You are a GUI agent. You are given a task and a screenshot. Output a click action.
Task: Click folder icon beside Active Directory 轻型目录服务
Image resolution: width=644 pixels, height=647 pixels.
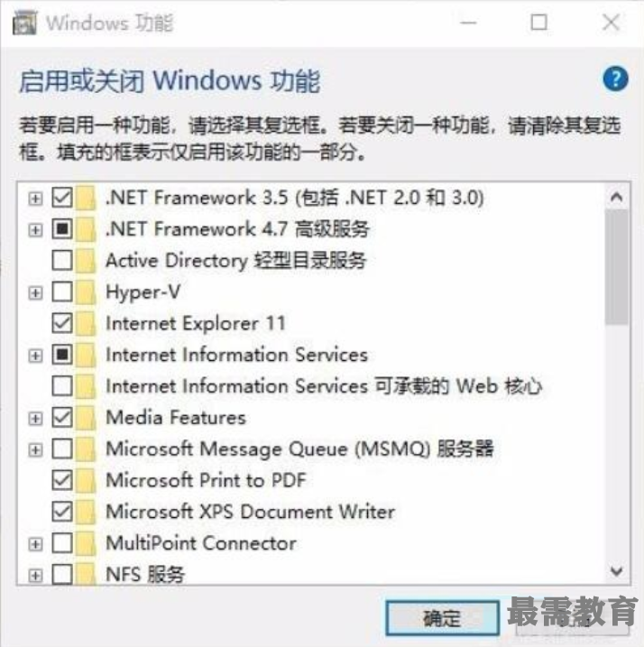tap(86, 261)
